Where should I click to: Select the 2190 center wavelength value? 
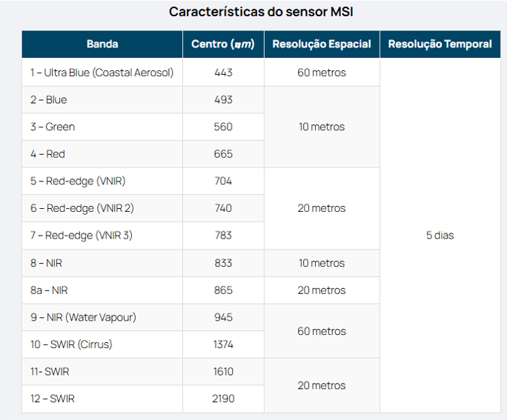coord(223,399)
